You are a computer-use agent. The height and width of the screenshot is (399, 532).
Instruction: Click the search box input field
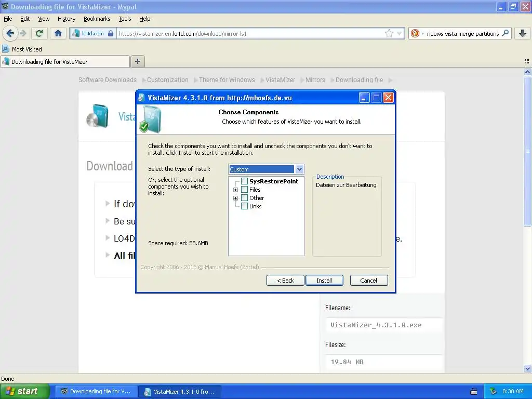click(463, 33)
